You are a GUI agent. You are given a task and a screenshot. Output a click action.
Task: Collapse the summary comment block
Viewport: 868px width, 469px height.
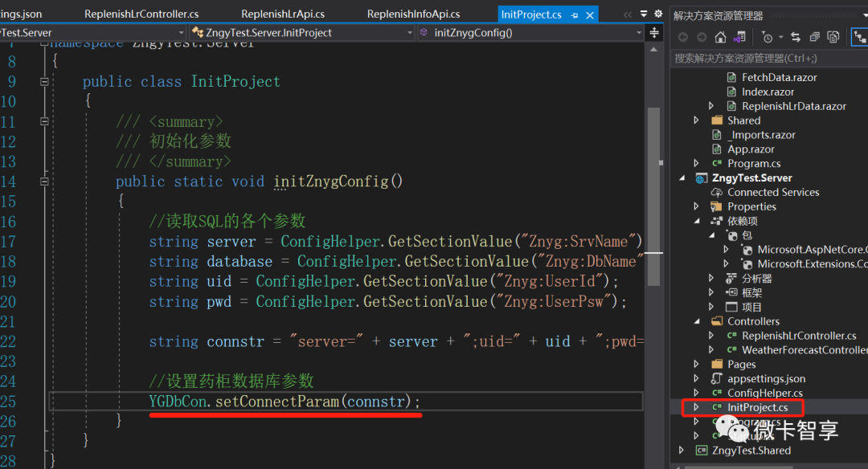44,122
